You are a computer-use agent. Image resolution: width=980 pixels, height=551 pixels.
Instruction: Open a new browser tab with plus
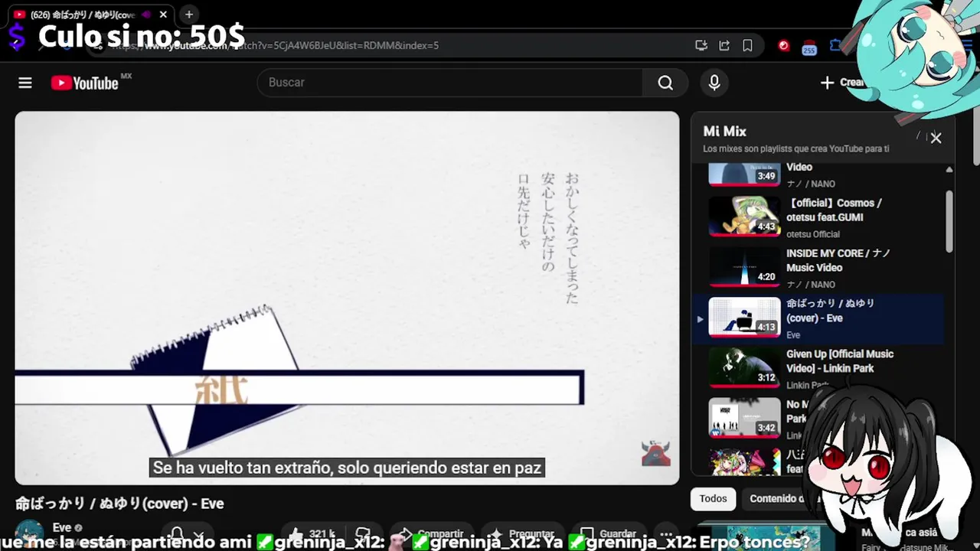(x=189, y=15)
